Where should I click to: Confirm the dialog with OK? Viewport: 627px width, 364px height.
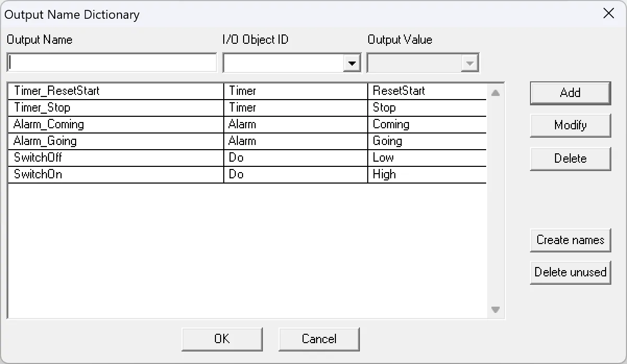click(222, 339)
